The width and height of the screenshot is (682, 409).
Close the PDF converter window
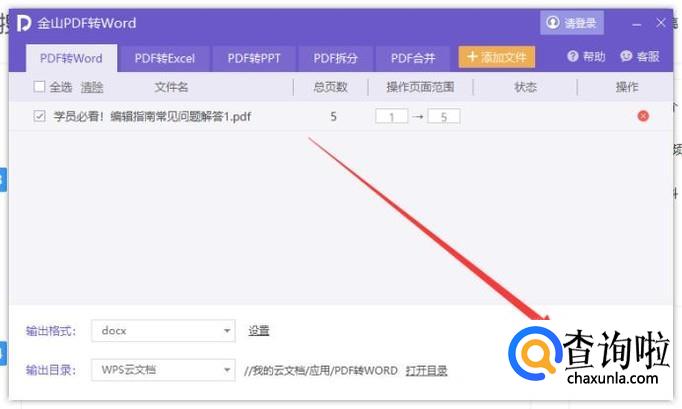pos(661,23)
